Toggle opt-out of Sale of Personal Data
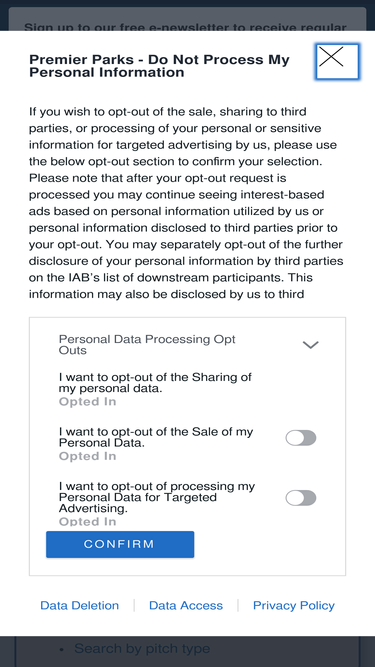 pyautogui.click(x=301, y=438)
